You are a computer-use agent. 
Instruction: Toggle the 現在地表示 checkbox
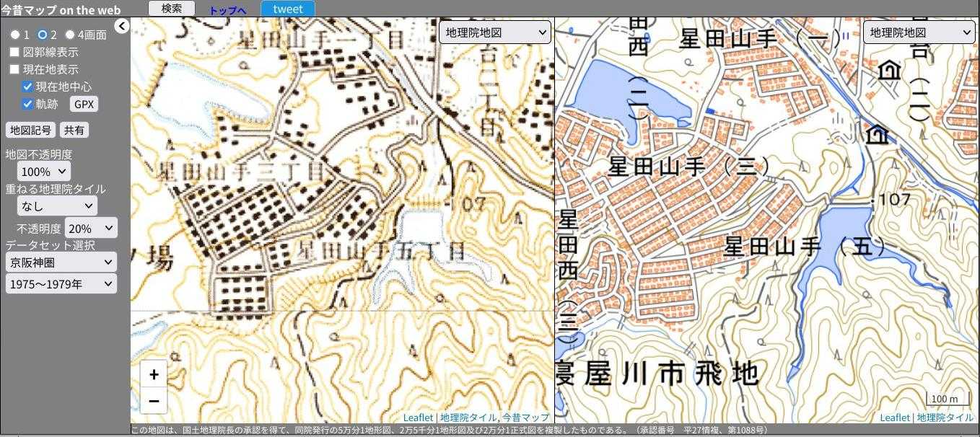click(x=14, y=69)
